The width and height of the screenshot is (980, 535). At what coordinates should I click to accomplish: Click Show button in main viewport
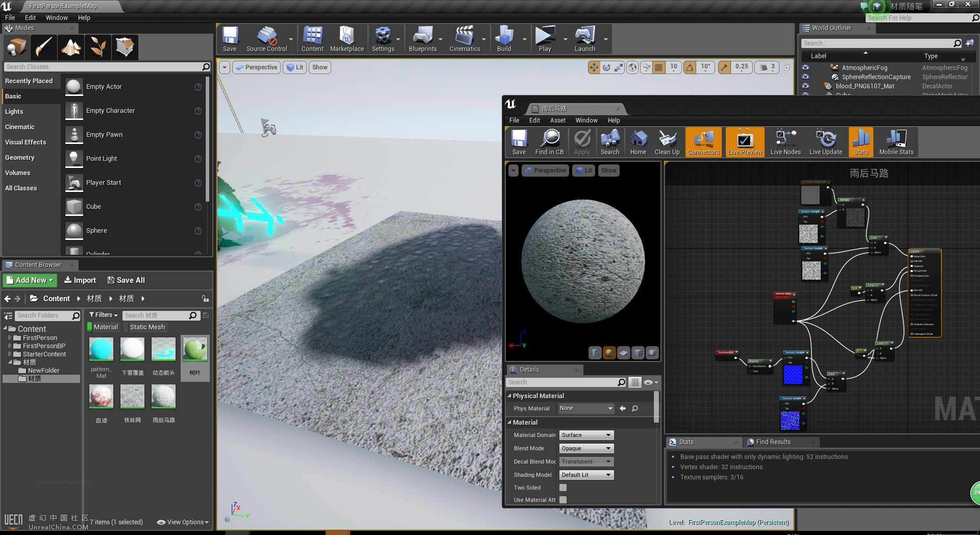pos(320,67)
